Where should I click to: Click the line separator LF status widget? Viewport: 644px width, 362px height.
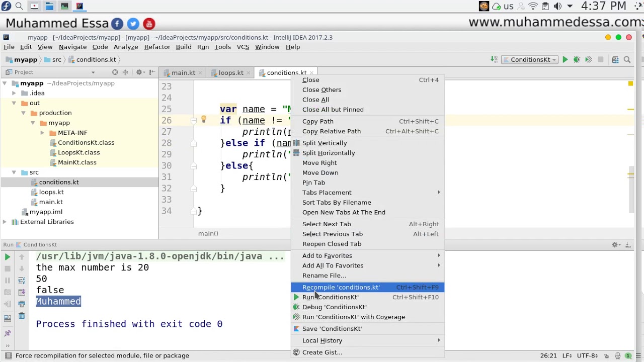tap(566, 355)
